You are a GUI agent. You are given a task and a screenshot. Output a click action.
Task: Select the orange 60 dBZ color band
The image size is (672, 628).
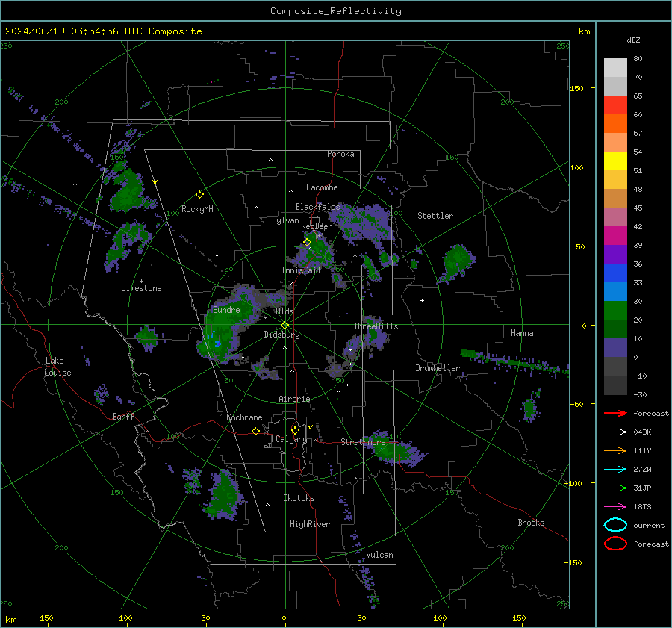[x=615, y=123]
